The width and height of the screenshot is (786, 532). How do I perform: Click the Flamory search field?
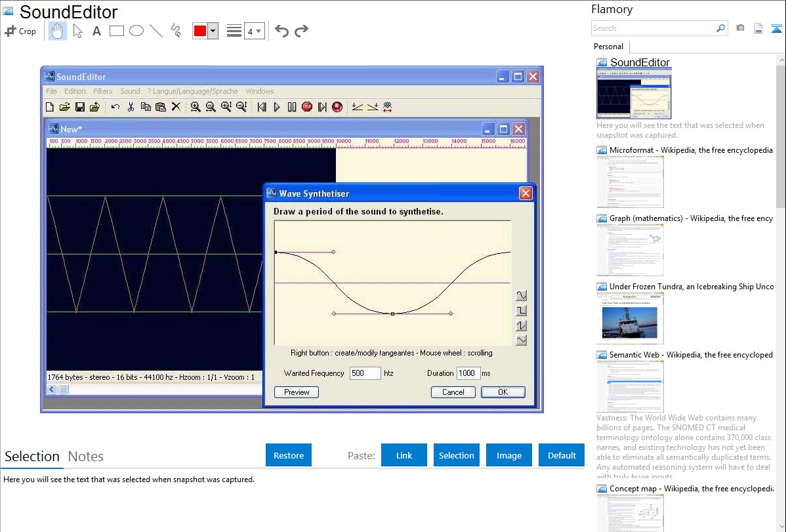click(653, 28)
